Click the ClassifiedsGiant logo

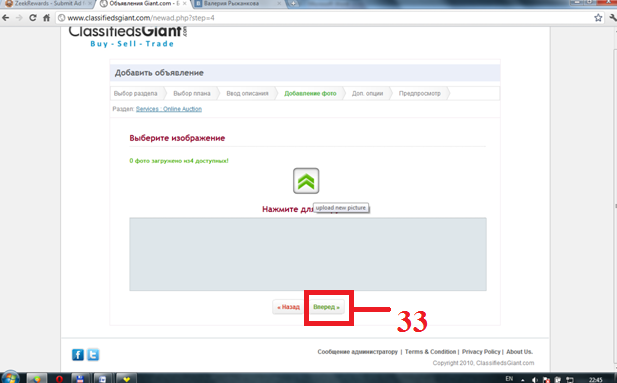[128, 37]
